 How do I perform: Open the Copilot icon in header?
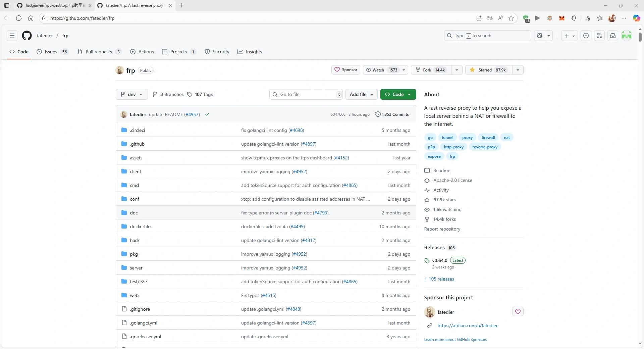coord(540,36)
